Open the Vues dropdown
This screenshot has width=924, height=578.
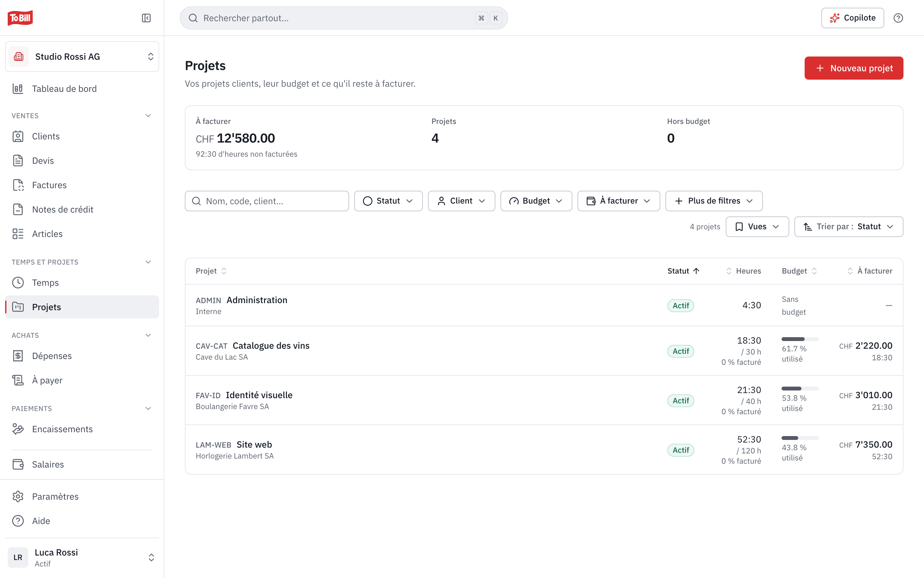[757, 227]
